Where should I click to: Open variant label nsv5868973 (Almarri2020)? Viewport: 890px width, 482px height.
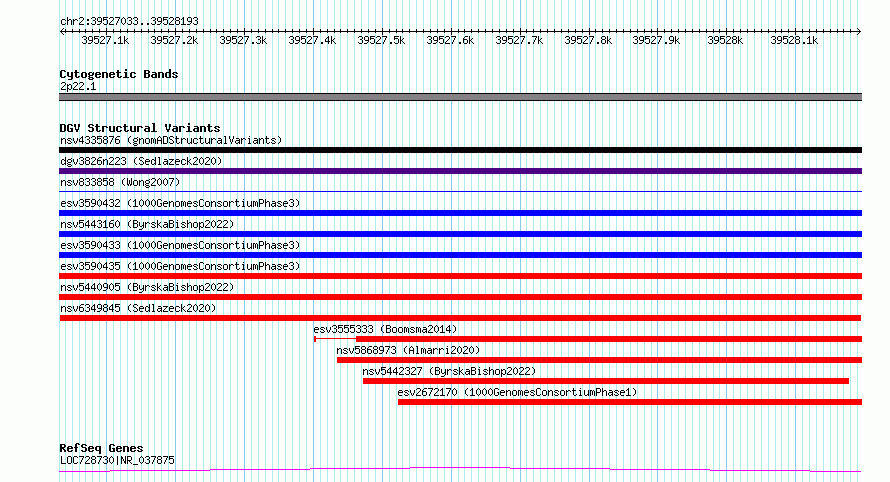[x=408, y=350]
